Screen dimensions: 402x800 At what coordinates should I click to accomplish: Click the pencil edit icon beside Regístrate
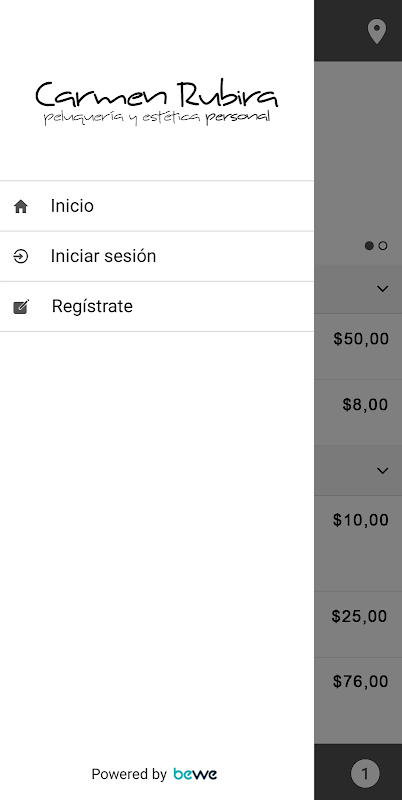[x=21, y=307]
